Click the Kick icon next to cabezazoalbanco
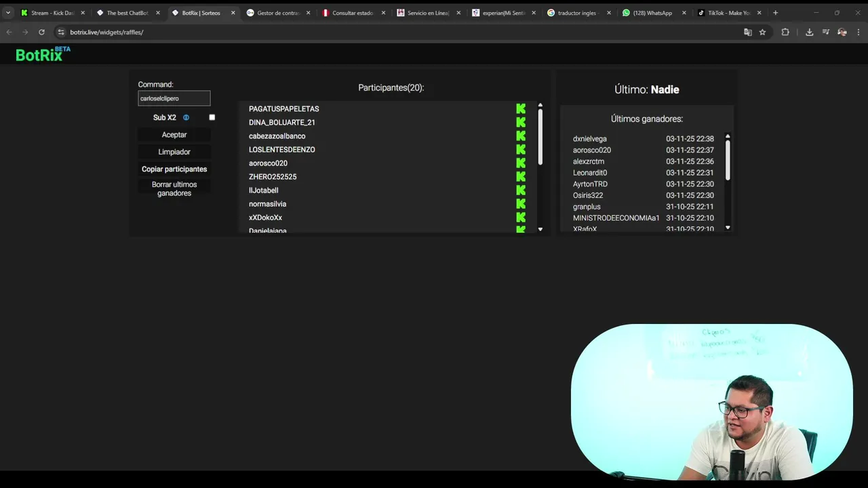The height and width of the screenshot is (488, 868). (x=521, y=136)
